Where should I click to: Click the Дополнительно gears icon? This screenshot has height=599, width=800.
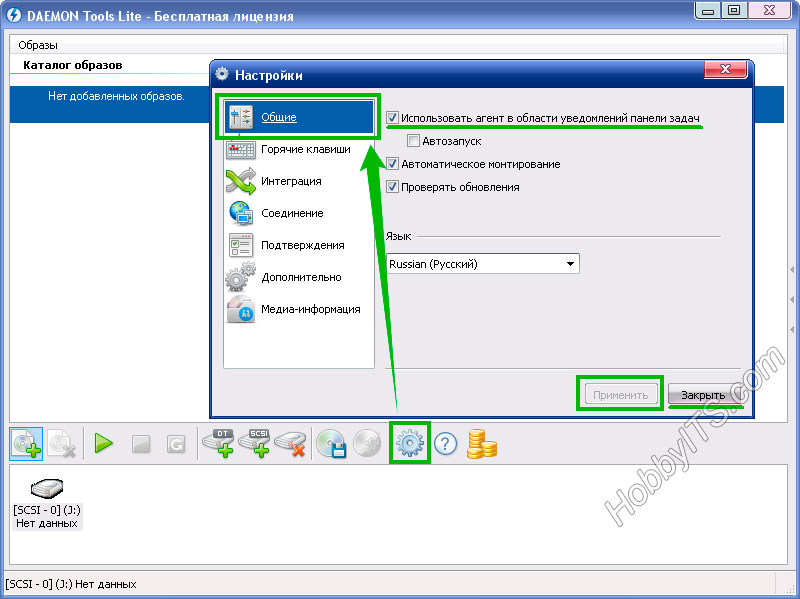(241, 277)
